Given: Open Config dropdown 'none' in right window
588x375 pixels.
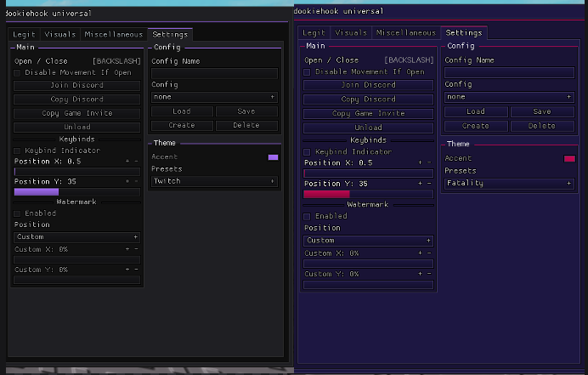Looking at the screenshot, I should click(x=509, y=97).
